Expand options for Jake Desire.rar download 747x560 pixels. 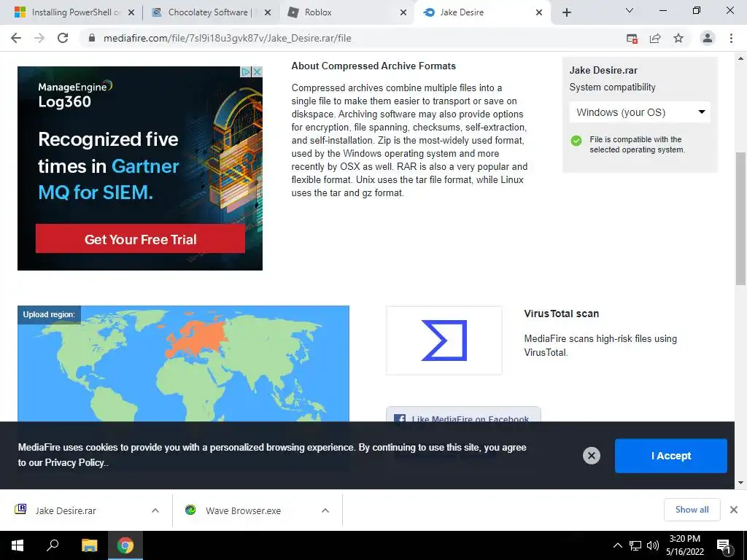click(x=155, y=510)
